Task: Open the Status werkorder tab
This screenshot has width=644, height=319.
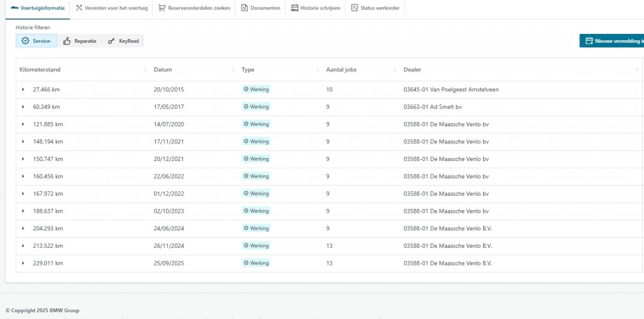Action: pos(375,8)
